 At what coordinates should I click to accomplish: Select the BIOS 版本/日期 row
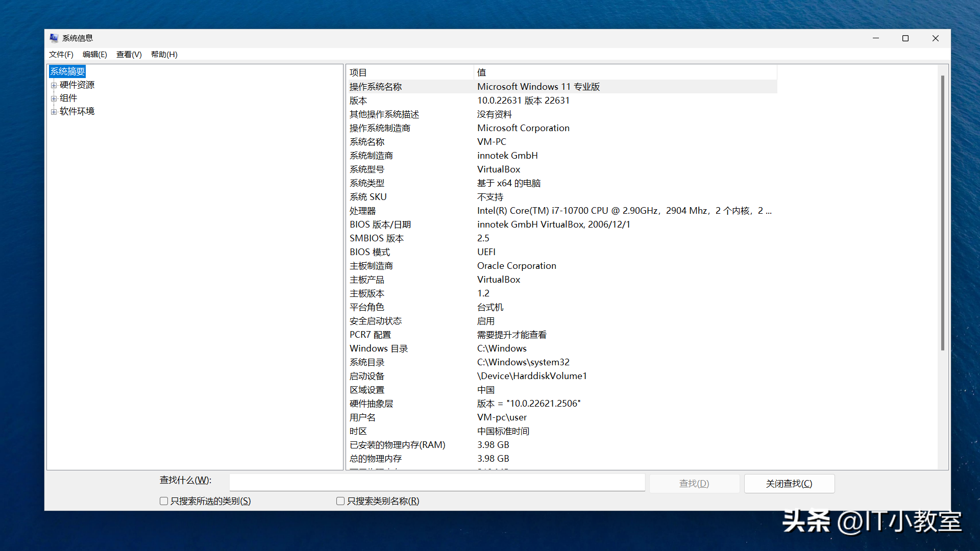coord(562,224)
